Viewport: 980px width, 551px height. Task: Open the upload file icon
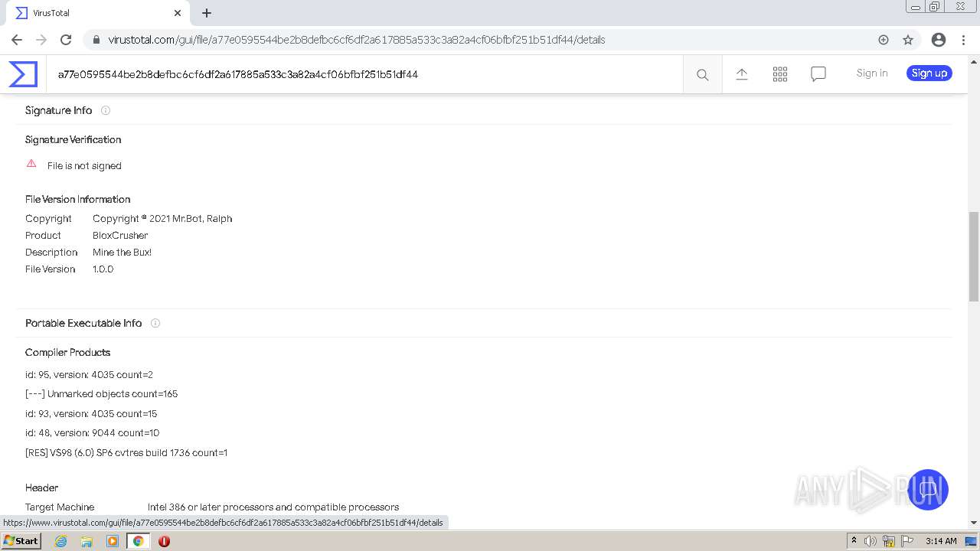coord(742,73)
